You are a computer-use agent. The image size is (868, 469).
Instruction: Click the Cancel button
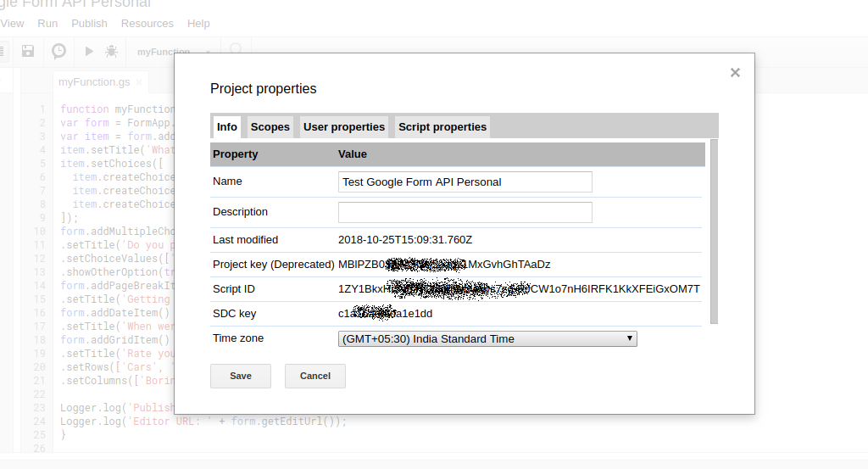(x=315, y=376)
